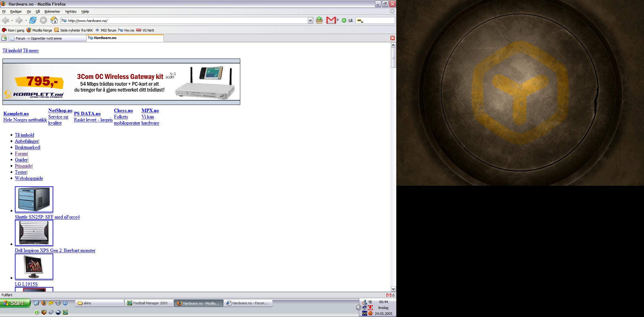The width and height of the screenshot is (644, 317).
Task: Open the Gå menu
Action: point(37,11)
